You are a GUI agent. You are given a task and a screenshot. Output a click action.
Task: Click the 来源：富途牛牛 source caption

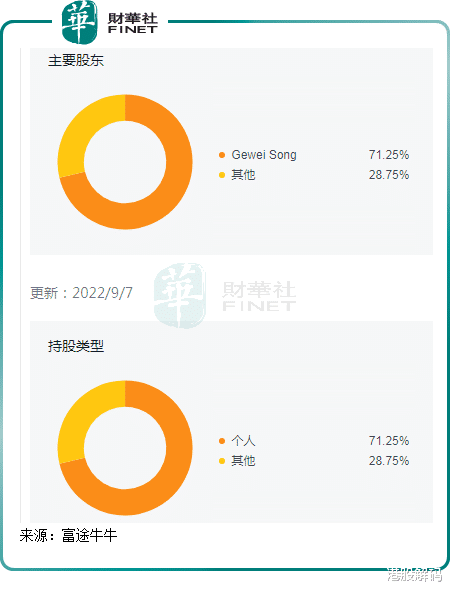click(68, 536)
